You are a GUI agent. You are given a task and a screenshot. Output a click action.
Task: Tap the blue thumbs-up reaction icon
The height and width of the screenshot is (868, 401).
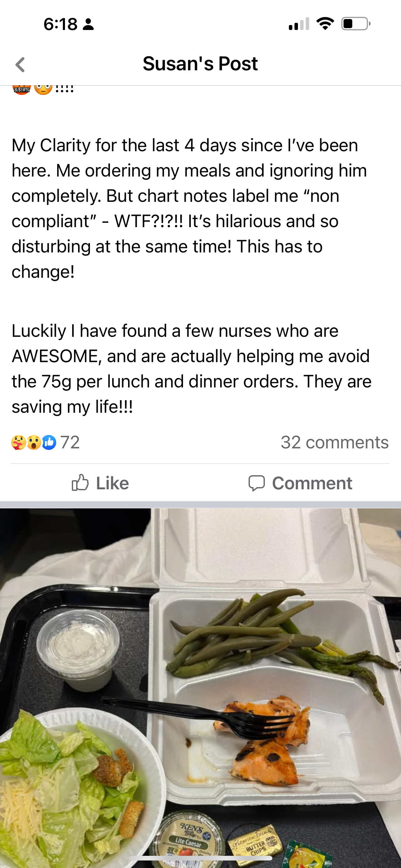pos(49,442)
